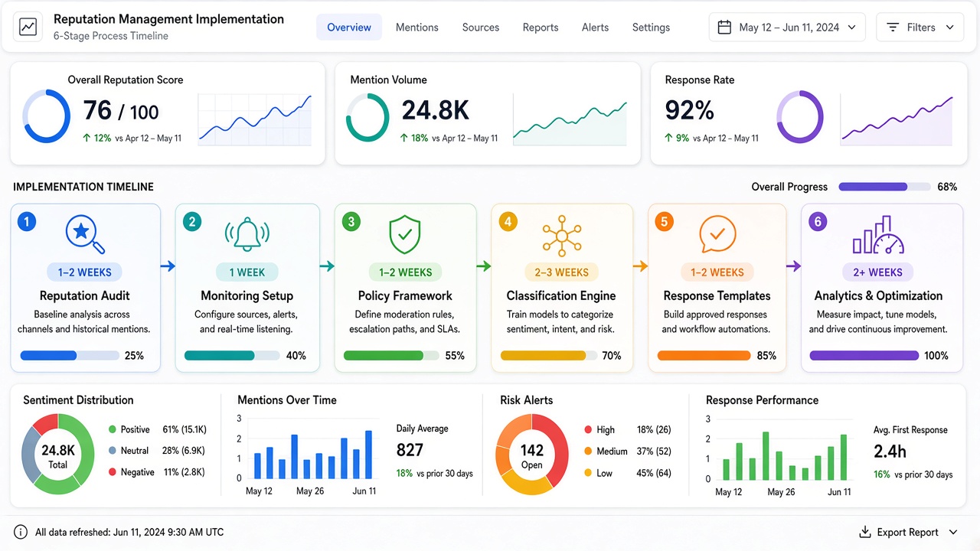Click the Medium 37% (52) legend row

(x=628, y=451)
